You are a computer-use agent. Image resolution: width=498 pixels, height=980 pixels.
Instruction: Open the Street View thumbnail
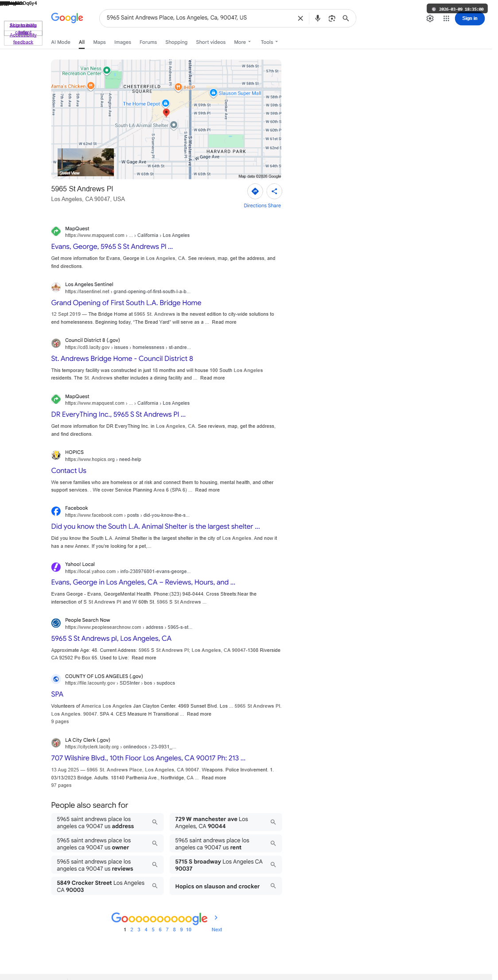point(86,162)
